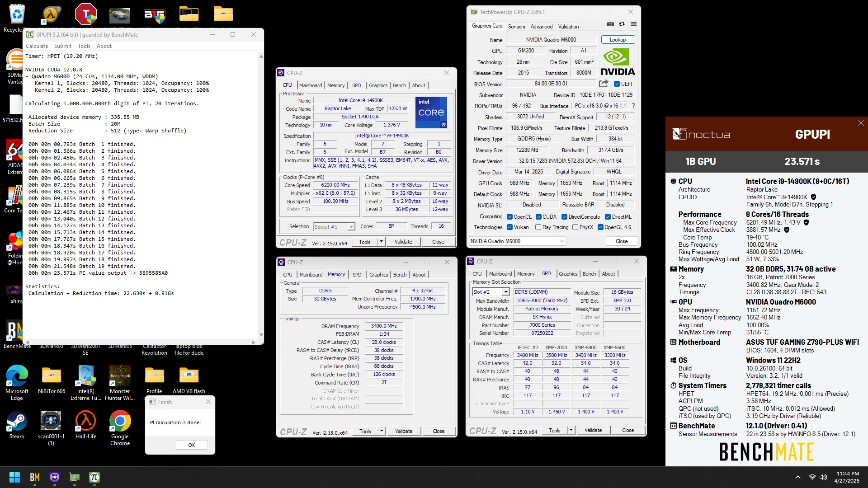Toggle the DirectCompute checkbox
Screen dimensions: 868x488
click(x=564, y=217)
